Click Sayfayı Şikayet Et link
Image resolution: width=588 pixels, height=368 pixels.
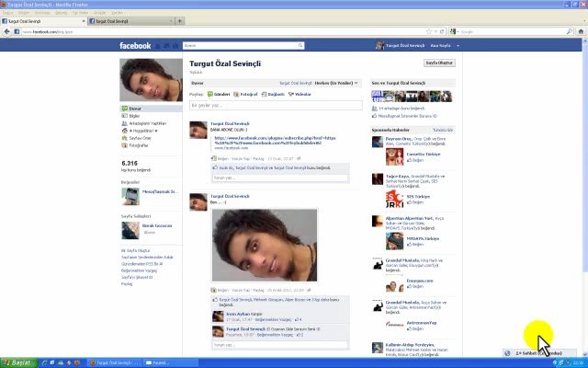[x=137, y=277]
